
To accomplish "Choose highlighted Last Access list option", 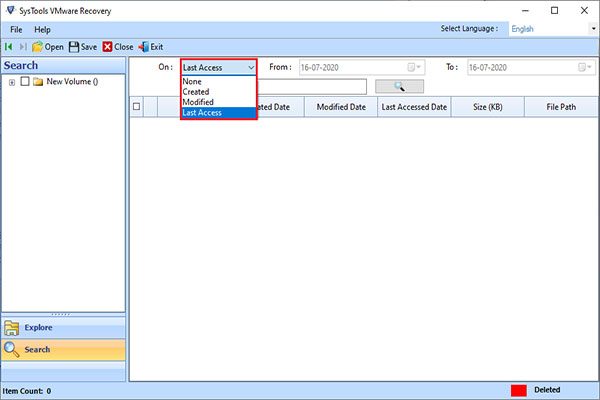I will click(218, 113).
